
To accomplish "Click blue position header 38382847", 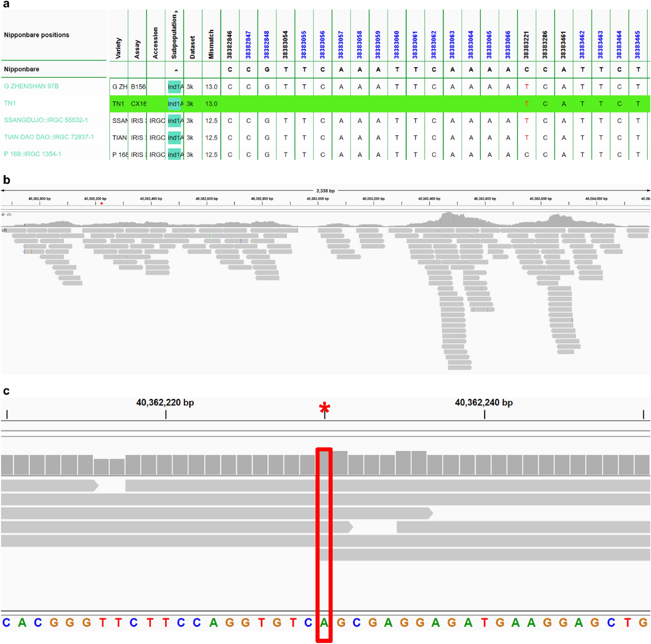I will [248, 45].
